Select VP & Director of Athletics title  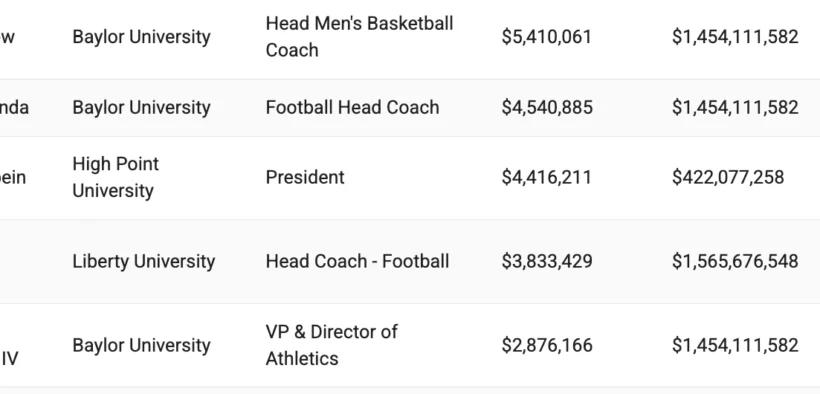[332, 345]
